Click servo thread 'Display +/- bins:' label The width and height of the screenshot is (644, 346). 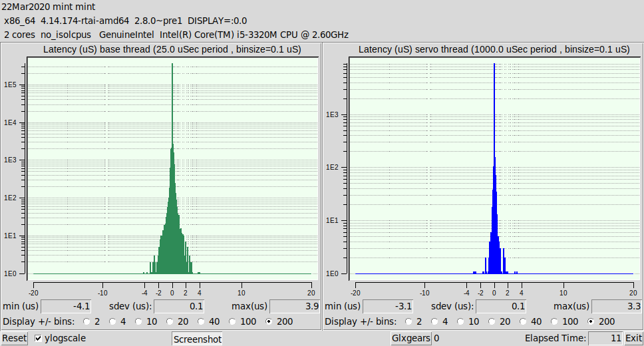coord(361,322)
